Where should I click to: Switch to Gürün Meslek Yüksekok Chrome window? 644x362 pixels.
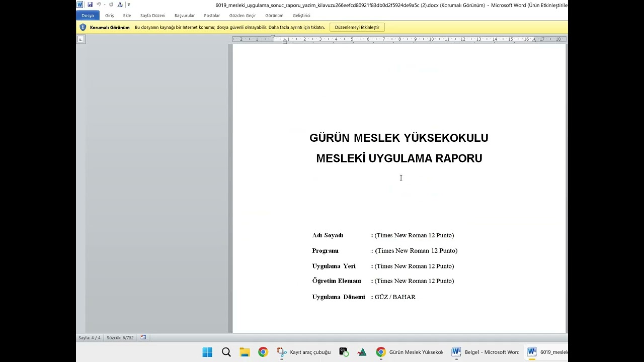[x=410, y=352]
